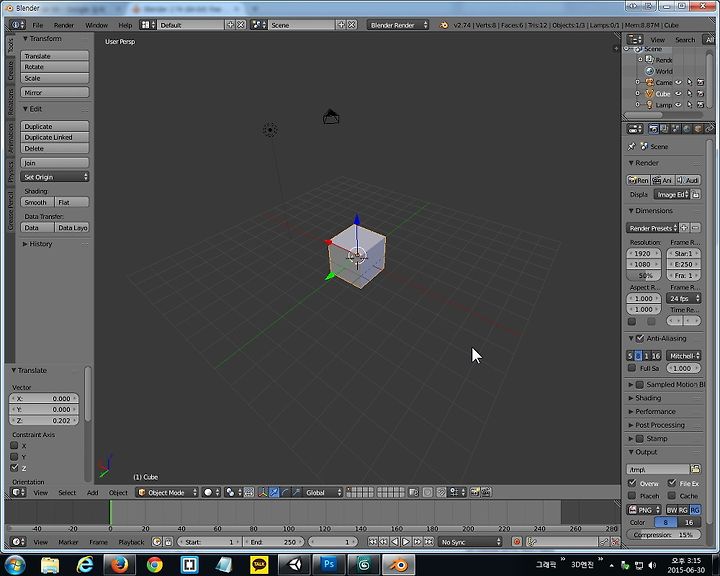Switch to Constraints properties chain tab icon
This screenshot has height=576, width=720.
point(709,129)
